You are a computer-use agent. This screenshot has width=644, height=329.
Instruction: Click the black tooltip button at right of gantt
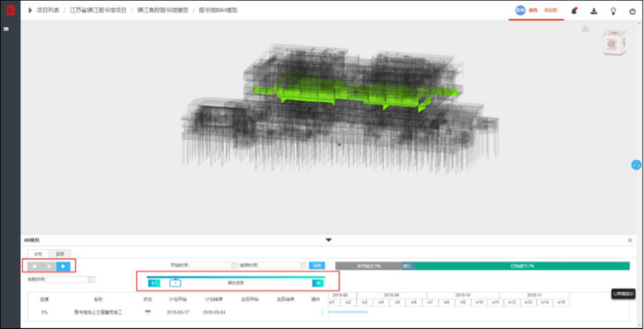(623, 294)
